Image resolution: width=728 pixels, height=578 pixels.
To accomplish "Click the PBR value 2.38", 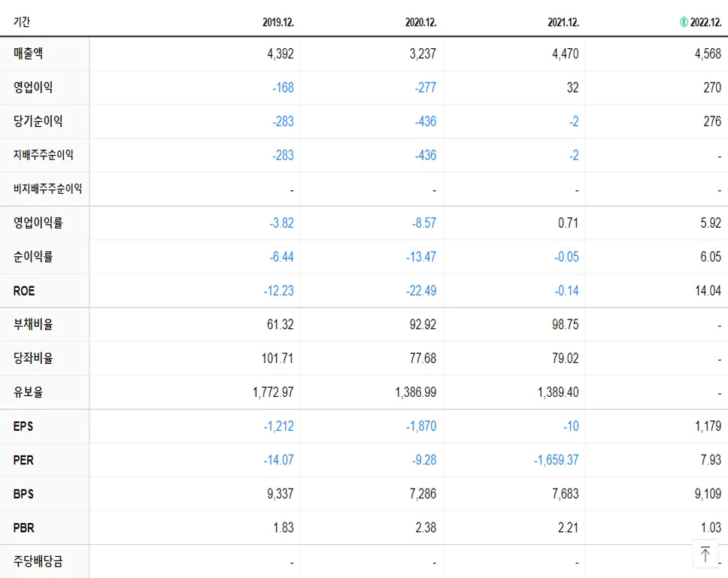I will point(426,528).
